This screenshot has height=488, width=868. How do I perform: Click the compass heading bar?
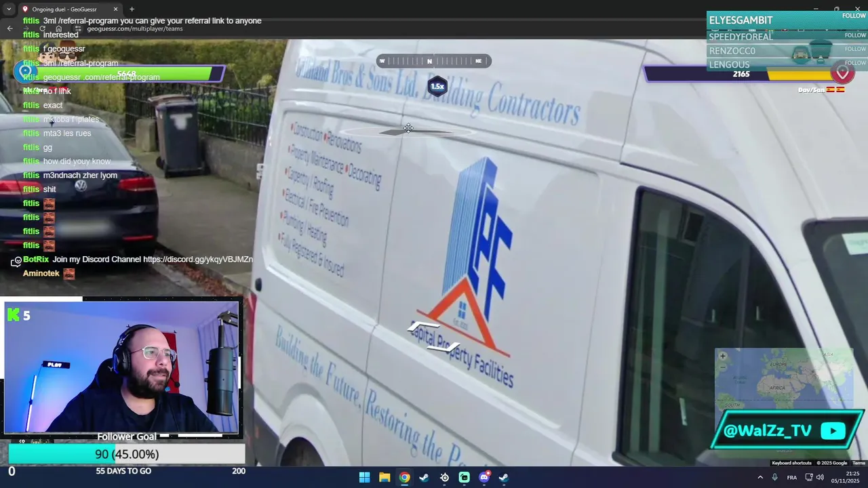(x=433, y=61)
